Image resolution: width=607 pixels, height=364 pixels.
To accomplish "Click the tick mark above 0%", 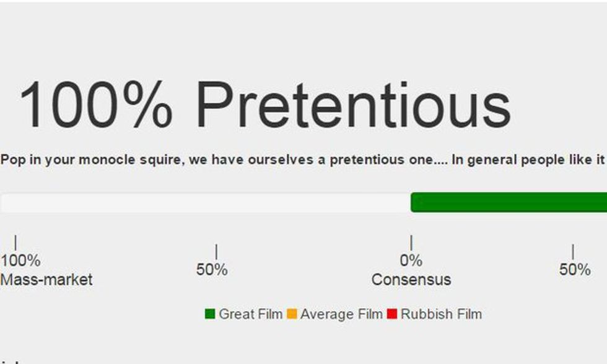I will [411, 243].
